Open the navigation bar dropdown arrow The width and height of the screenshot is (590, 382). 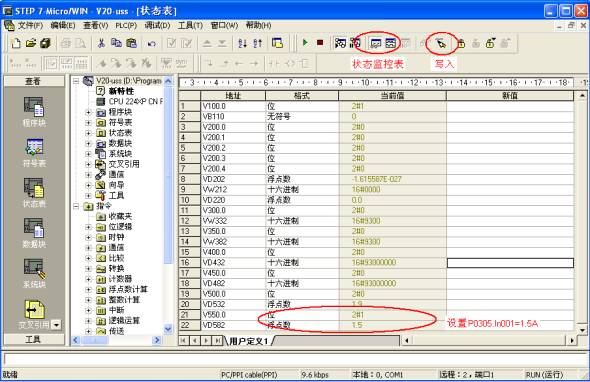click(56, 324)
